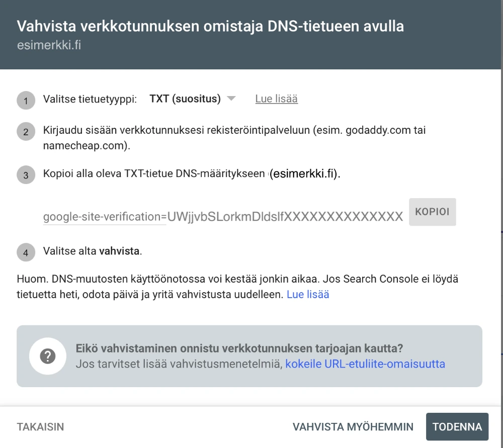The height and width of the screenshot is (448, 503).
Task: Open the Lue lisää link beside record type
Action: 277,99
